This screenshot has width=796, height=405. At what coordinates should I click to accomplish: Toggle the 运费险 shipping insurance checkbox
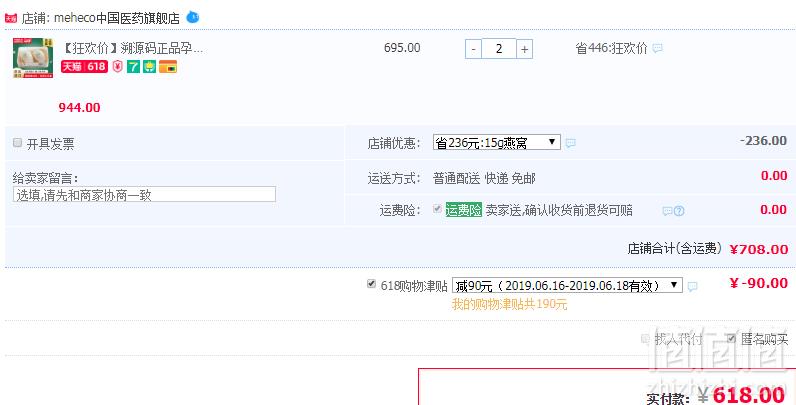(437, 209)
